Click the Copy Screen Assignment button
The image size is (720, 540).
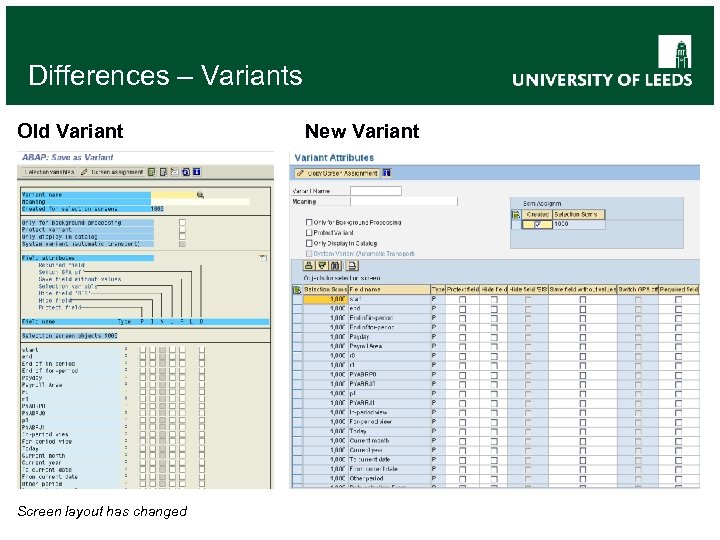point(338,173)
